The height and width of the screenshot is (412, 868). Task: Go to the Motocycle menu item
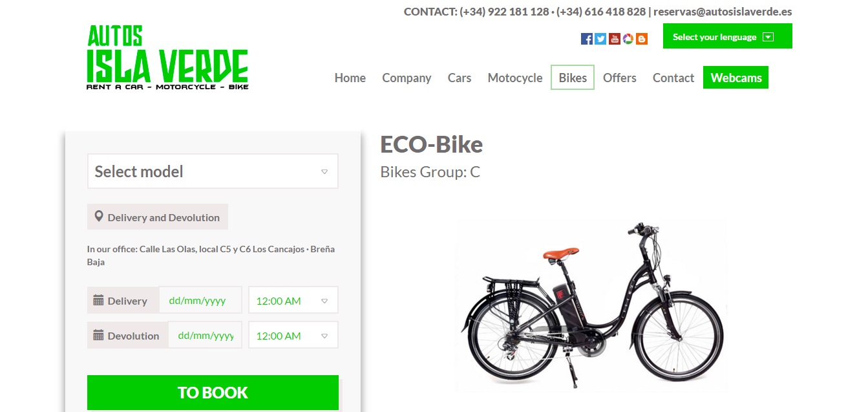[x=515, y=78]
